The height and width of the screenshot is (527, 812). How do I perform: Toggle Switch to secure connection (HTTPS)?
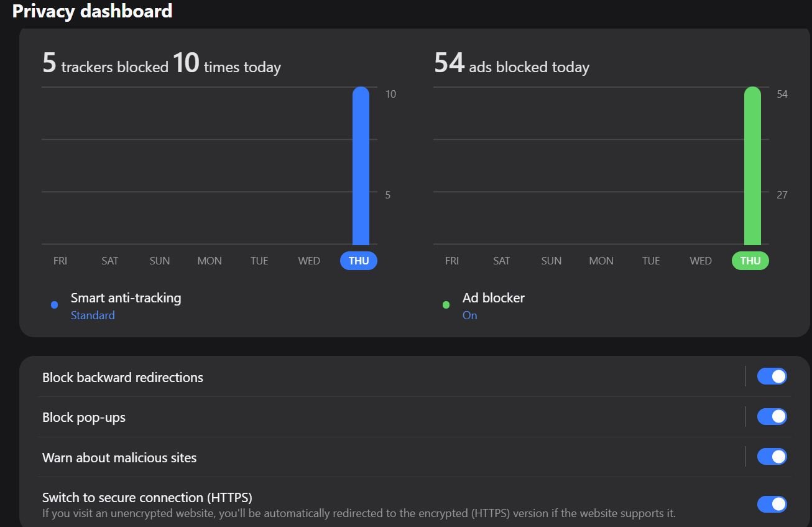click(x=772, y=504)
